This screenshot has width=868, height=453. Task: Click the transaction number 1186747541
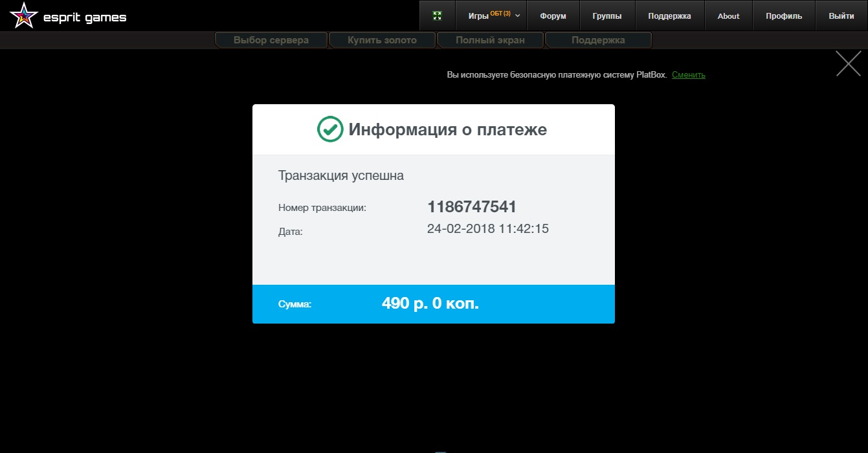click(471, 207)
